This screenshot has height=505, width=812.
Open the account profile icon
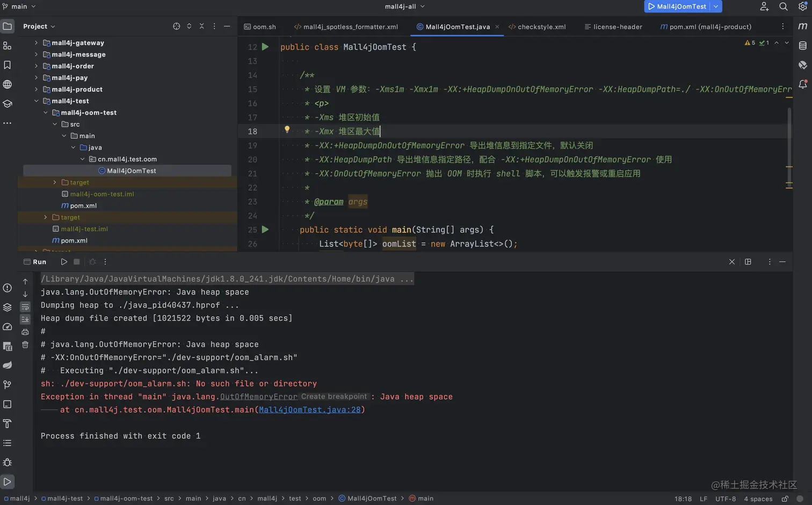pyautogui.click(x=764, y=6)
